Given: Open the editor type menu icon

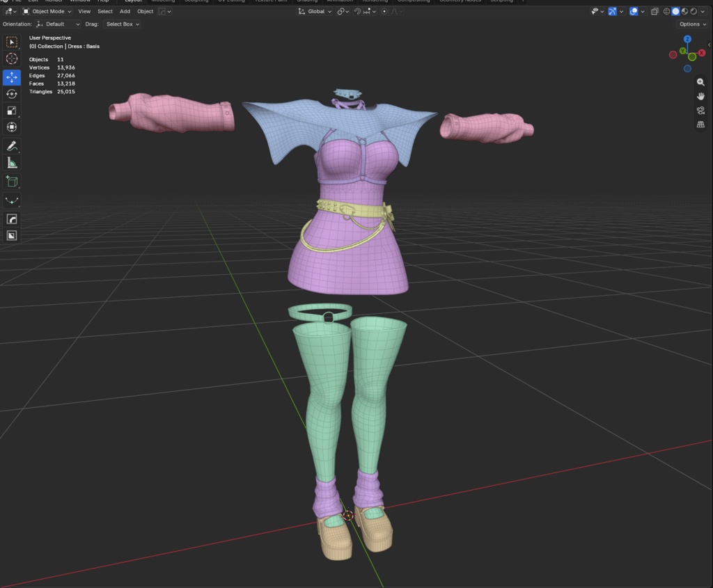Looking at the screenshot, I should point(10,11).
